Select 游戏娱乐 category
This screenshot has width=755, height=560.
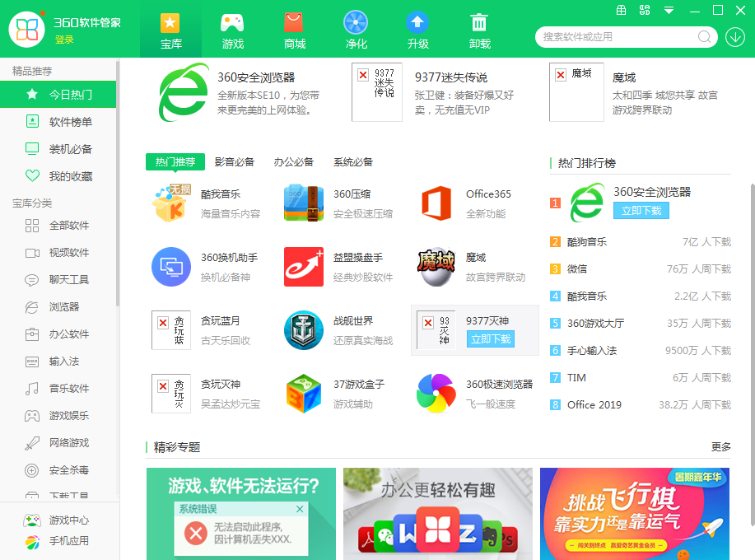tap(58, 416)
